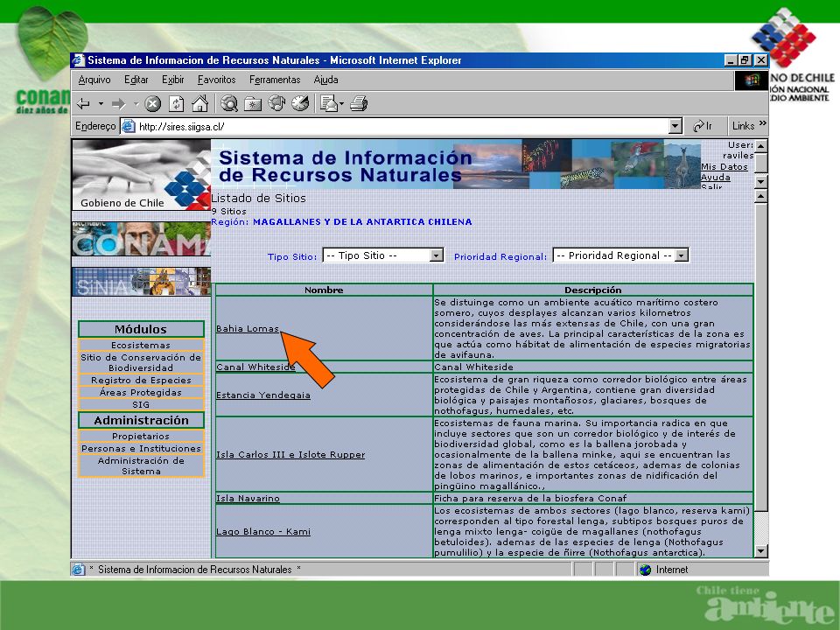
Task: Open the Isla Carlos III e Islote Rupper link
Action: point(290,454)
